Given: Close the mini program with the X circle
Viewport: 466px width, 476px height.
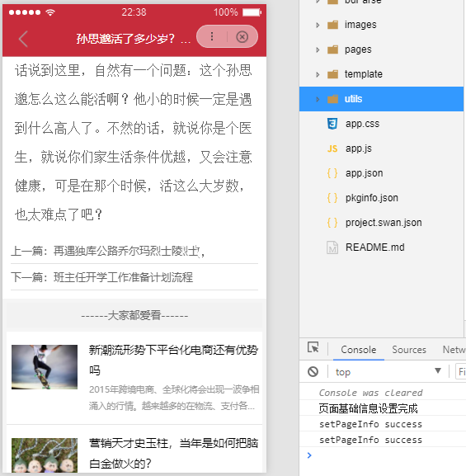Looking at the screenshot, I should tap(242, 37).
